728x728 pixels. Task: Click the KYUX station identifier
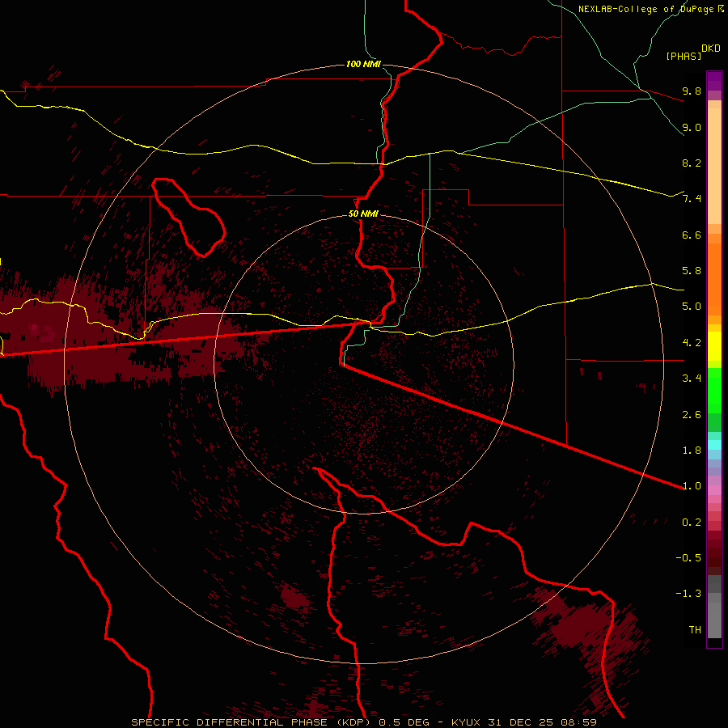(x=467, y=722)
